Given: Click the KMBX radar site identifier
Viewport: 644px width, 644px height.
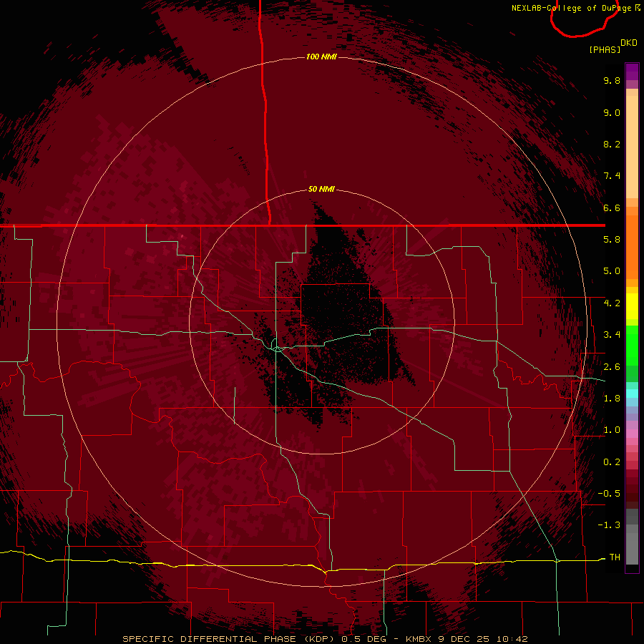Looking at the screenshot, I should [418, 639].
